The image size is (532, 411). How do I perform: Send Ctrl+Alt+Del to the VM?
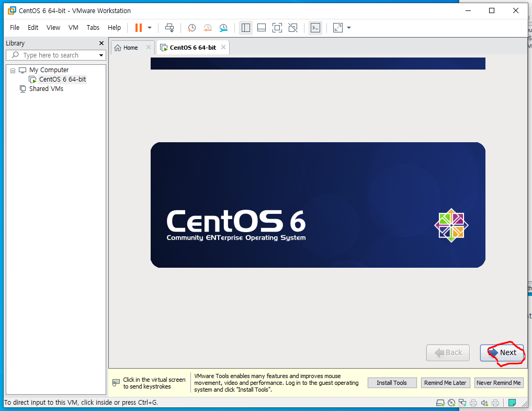tap(169, 28)
